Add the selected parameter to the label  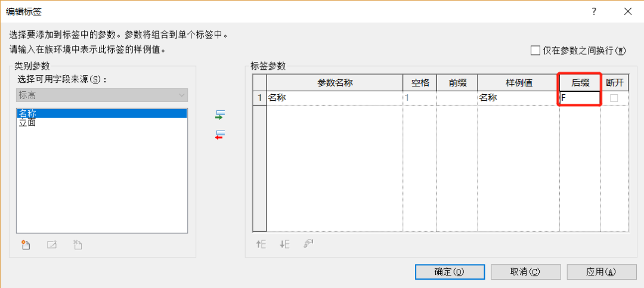[221, 114]
